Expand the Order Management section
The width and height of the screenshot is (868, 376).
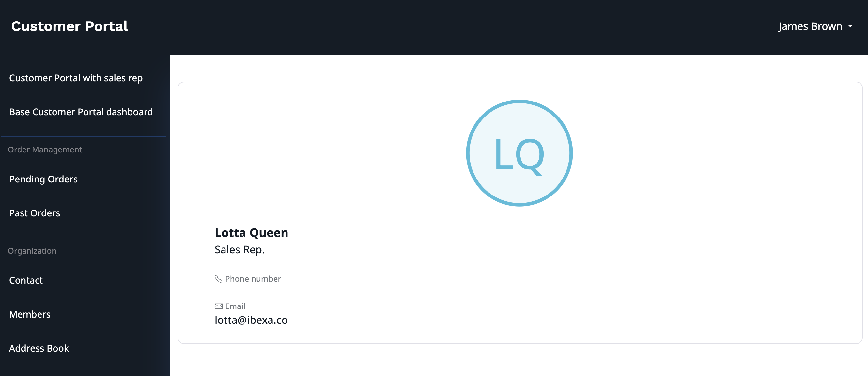click(x=44, y=149)
